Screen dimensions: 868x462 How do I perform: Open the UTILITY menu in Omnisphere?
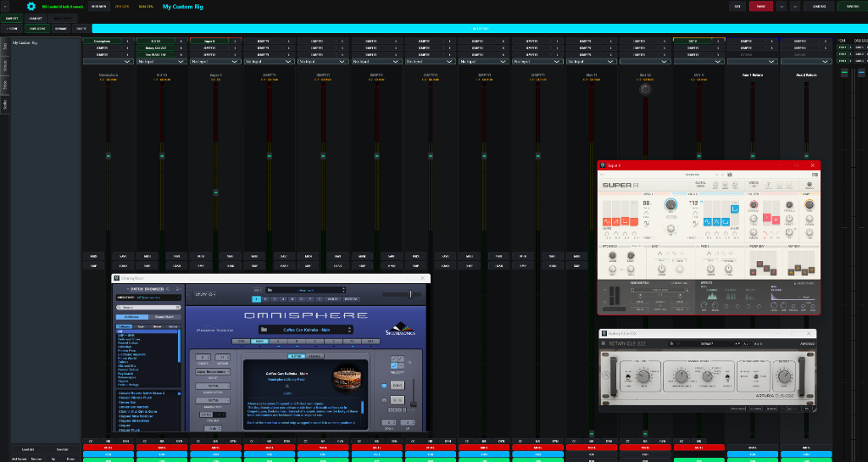(x=205, y=294)
